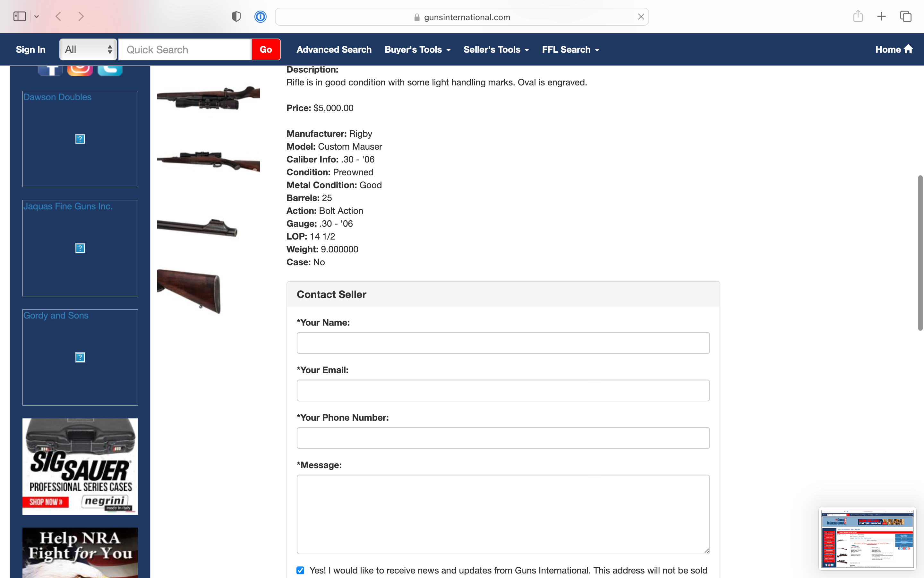Click Manufacturer Rigby text

[x=329, y=134]
